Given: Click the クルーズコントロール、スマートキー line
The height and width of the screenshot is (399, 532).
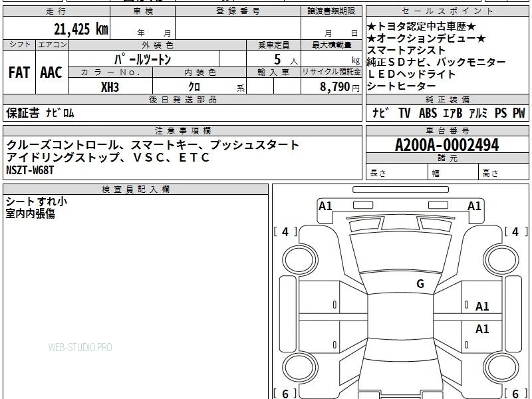Looking at the screenshot, I should pos(153,145).
